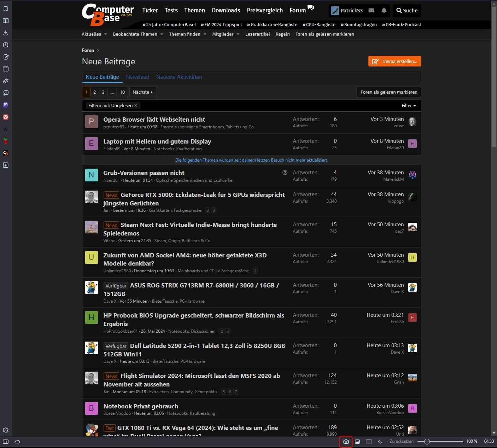Click the button Foren als gelesen markieren
This screenshot has width=497, height=448.
point(389,92)
